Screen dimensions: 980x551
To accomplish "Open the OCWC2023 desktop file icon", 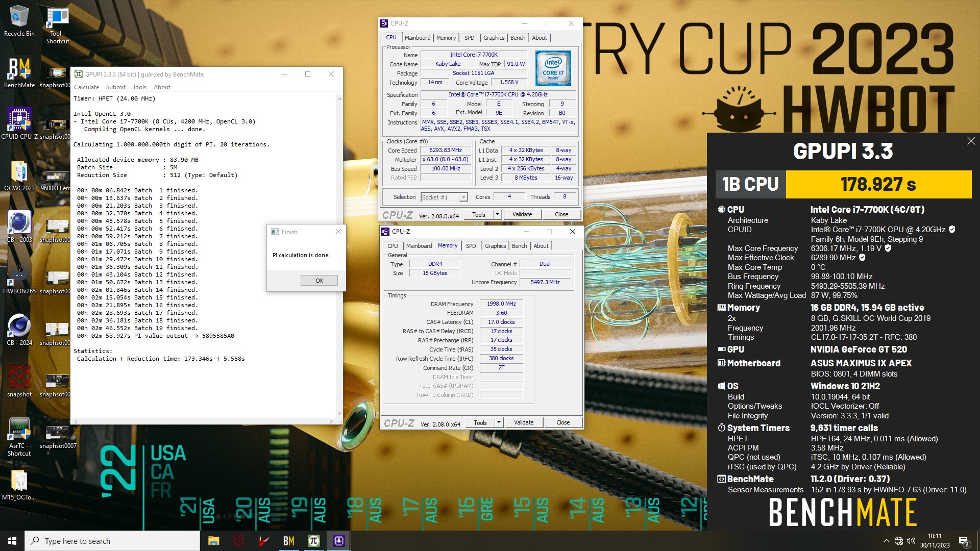I will [x=19, y=176].
